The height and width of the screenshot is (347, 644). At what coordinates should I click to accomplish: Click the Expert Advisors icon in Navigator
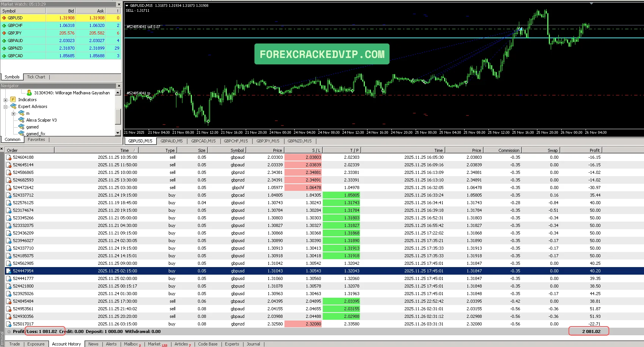point(13,106)
